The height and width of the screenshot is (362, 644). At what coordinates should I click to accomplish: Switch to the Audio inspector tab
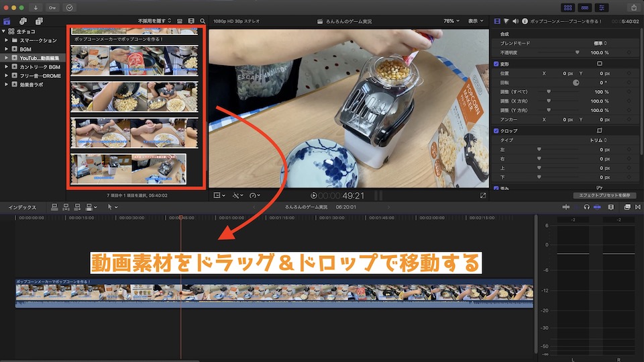[x=515, y=21]
